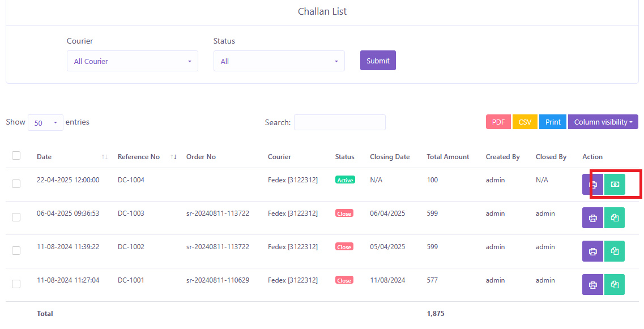This screenshot has height=329, width=644.
Task: Click the green copy icon for DC-1002
Action: (615, 251)
